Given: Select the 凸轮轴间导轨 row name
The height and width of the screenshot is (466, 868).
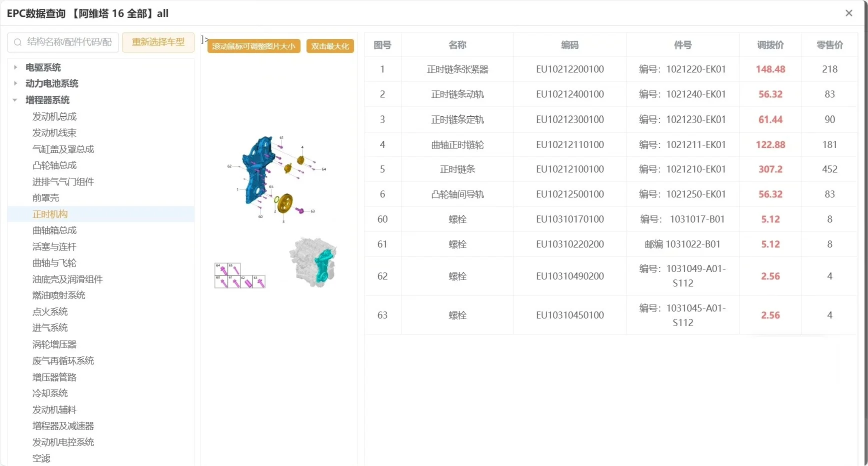Looking at the screenshot, I should pyautogui.click(x=457, y=194).
